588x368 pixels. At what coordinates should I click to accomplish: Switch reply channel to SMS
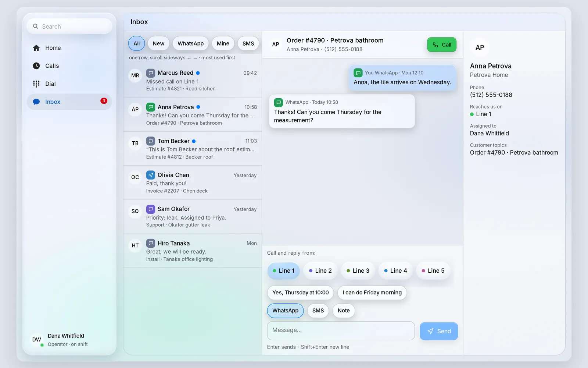point(318,311)
